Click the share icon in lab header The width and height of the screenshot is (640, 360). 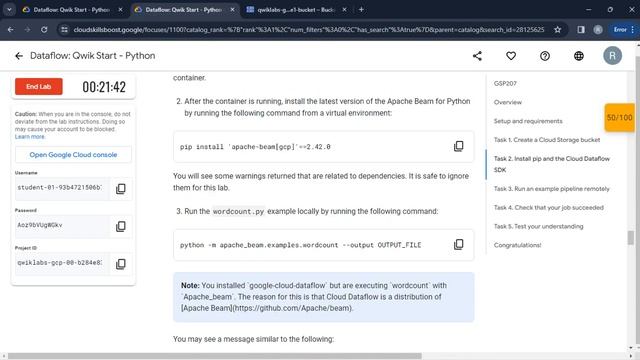[x=477, y=56]
